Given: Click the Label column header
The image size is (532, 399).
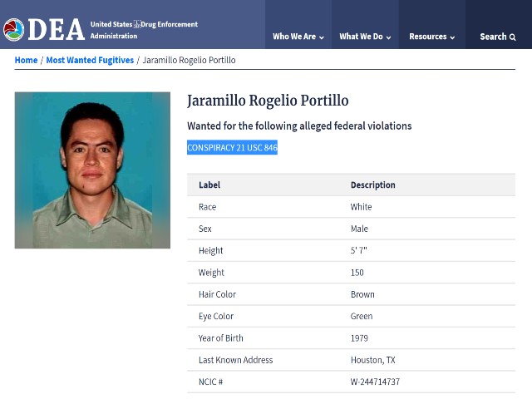Looking at the screenshot, I should [x=209, y=185].
